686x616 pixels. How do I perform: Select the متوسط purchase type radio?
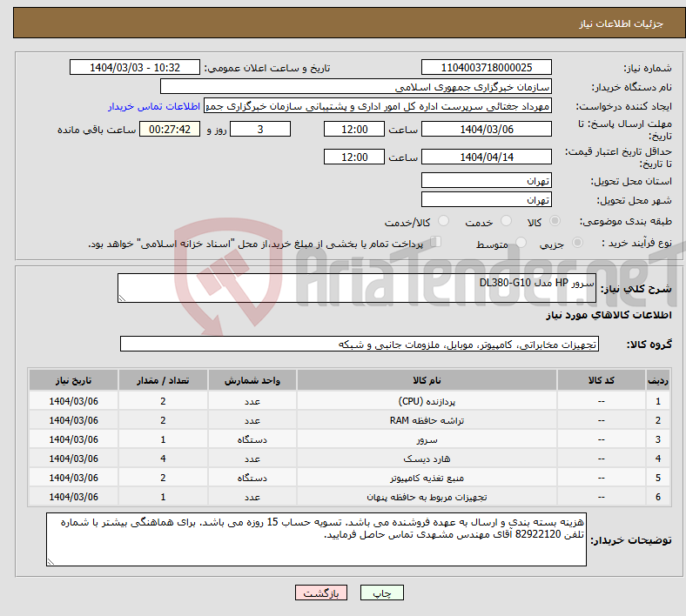(x=521, y=242)
